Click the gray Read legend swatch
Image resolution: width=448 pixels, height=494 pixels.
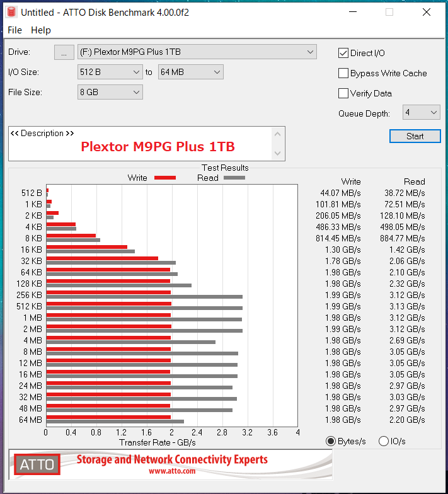point(234,178)
